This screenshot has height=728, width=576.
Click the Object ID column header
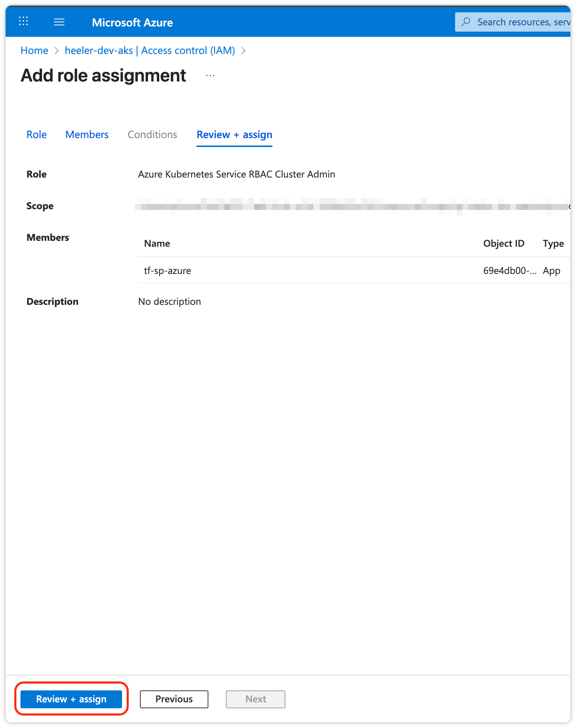(x=503, y=243)
